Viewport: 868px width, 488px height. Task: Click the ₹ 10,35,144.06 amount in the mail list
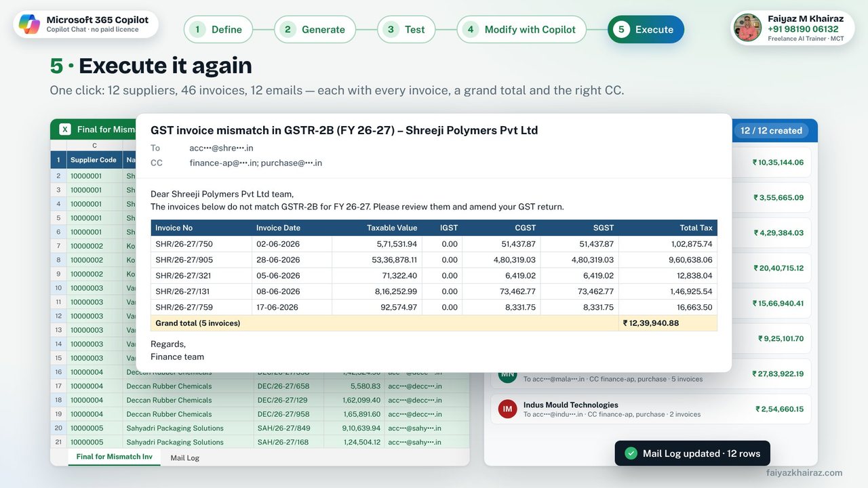[x=778, y=163]
